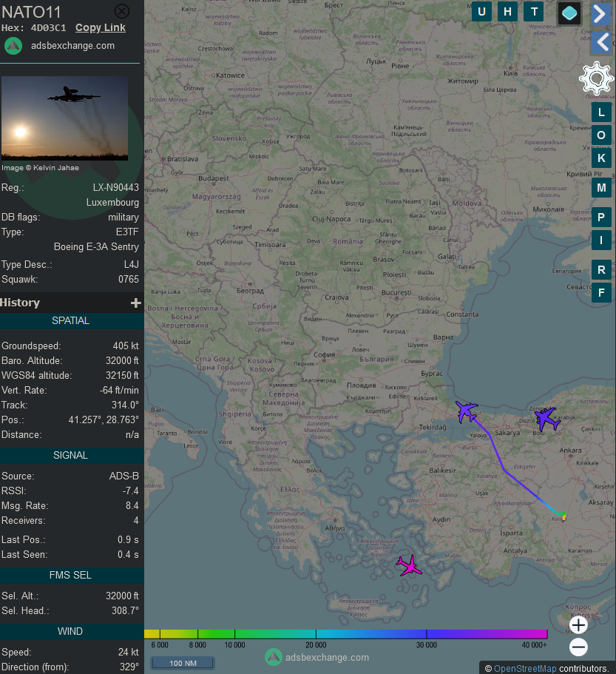Viewport: 616px width, 674px height.
Task: Zoom in with the plus button
Action: [578, 625]
